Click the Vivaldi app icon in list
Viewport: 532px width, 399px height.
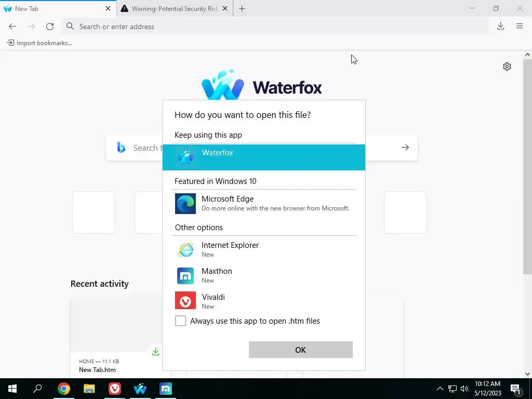[185, 300]
